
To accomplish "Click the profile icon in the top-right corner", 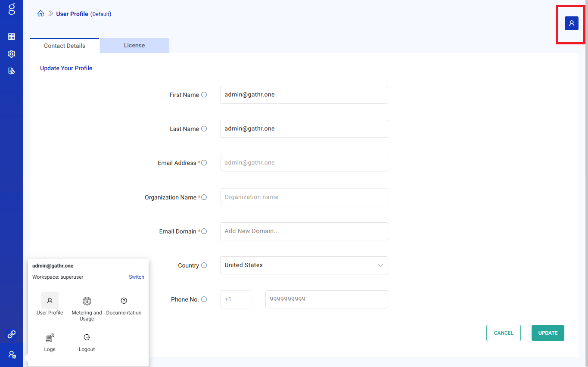I will coord(571,23).
